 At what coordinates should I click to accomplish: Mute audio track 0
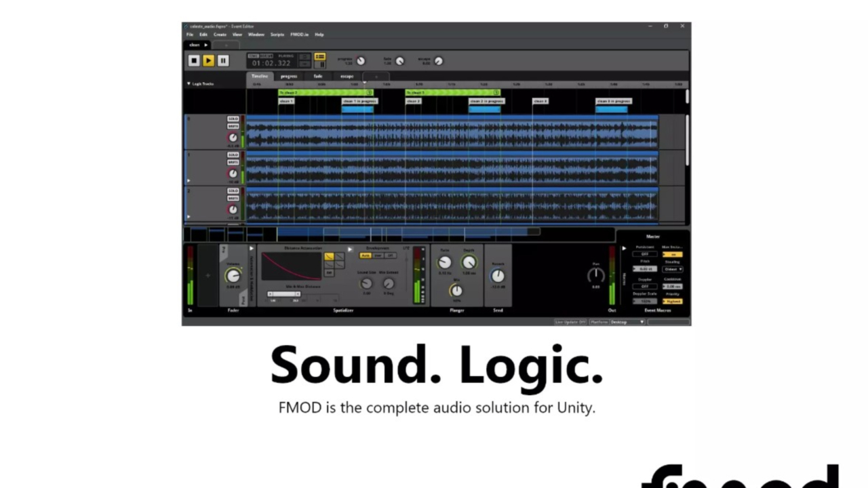(x=233, y=126)
